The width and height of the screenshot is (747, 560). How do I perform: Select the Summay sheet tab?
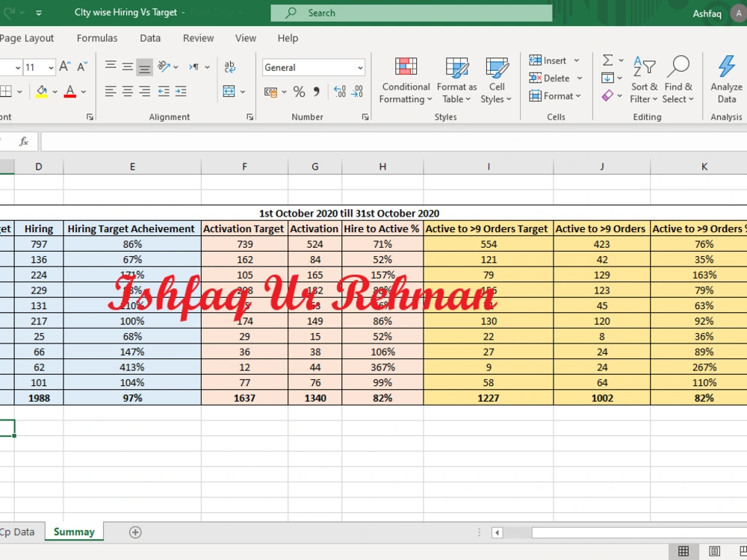pyautogui.click(x=74, y=532)
